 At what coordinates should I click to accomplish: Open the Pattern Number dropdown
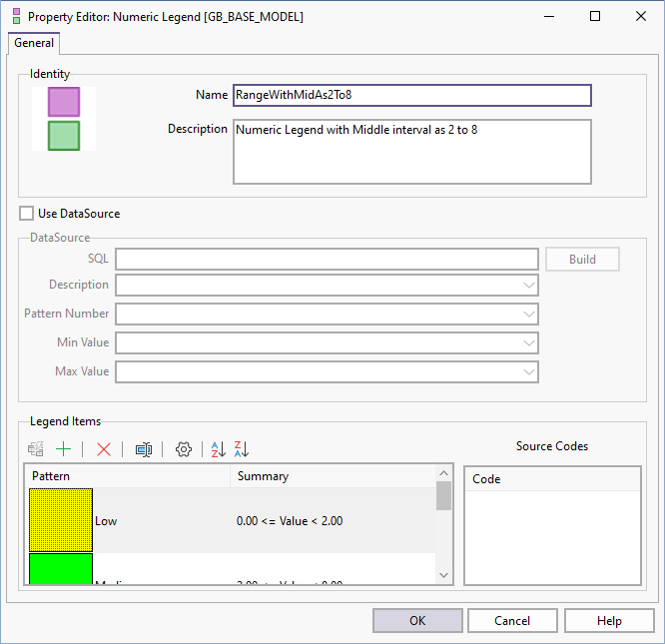(528, 314)
